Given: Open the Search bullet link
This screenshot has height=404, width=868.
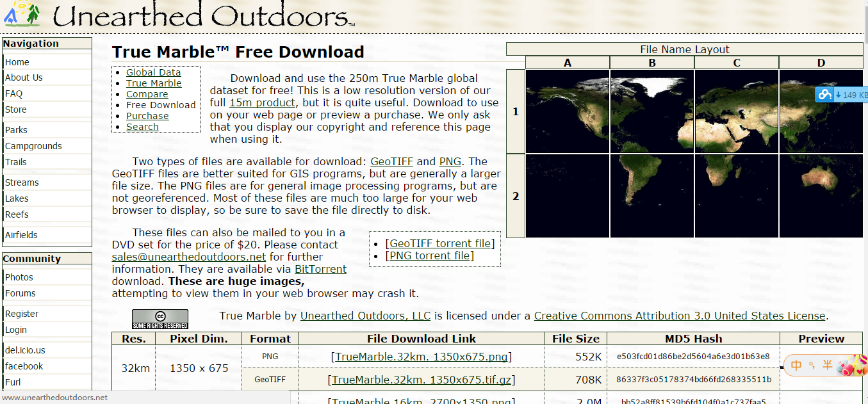Looking at the screenshot, I should [x=142, y=127].
